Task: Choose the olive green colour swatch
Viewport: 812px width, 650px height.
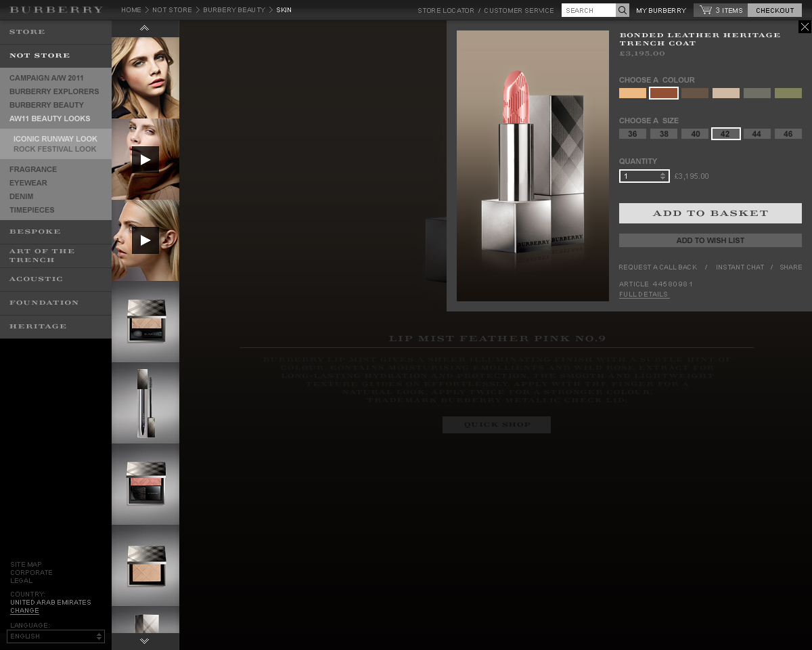Action: (788, 93)
